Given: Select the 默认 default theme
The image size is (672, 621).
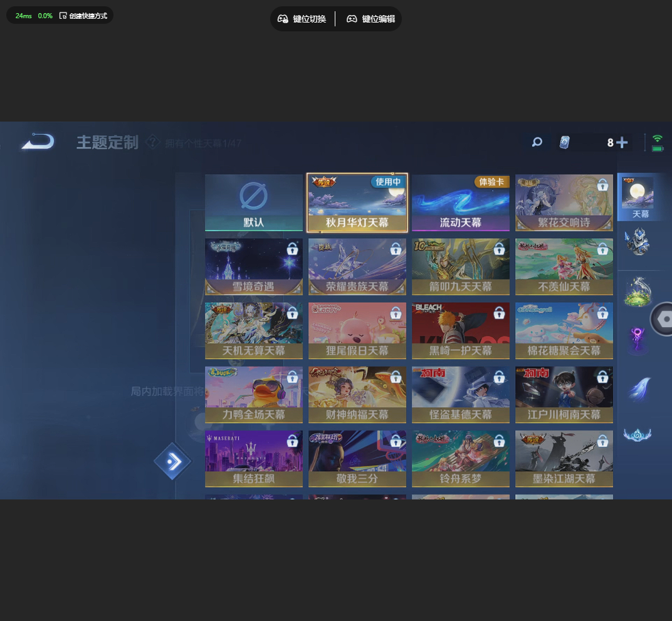Looking at the screenshot, I should (254, 202).
